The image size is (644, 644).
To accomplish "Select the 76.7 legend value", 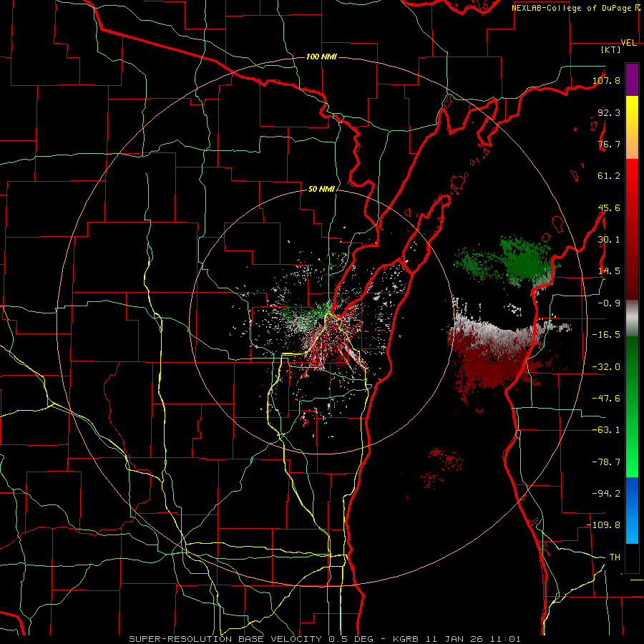I will [609, 144].
